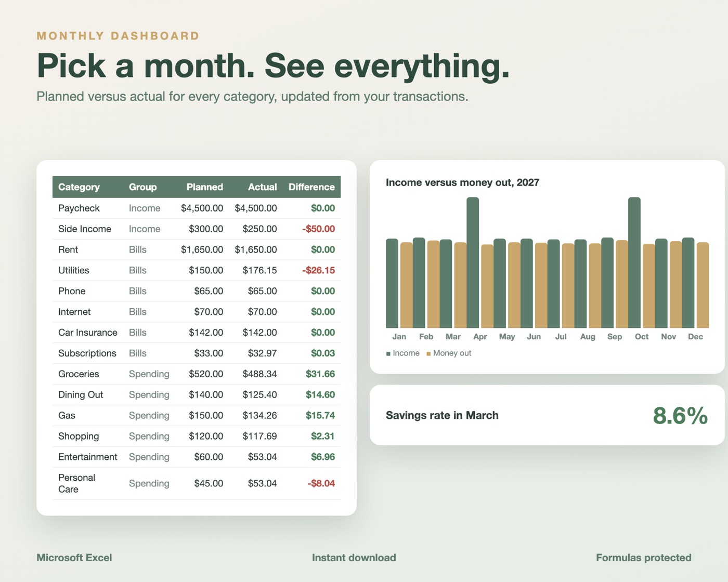The height and width of the screenshot is (582, 728).
Task: Click the chart title Income versus money out
Action: tap(462, 182)
